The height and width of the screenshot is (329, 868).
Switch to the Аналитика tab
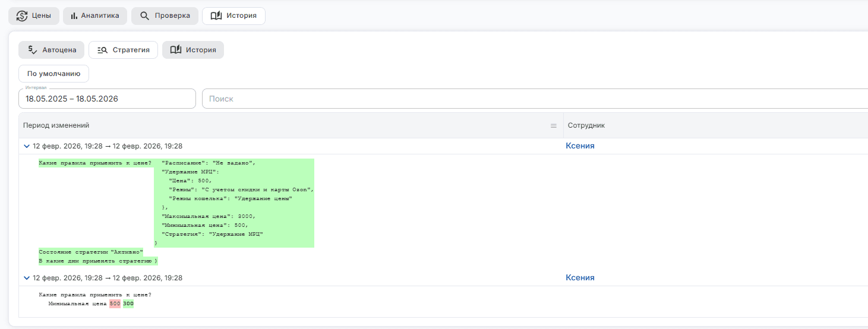coord(95,16)
